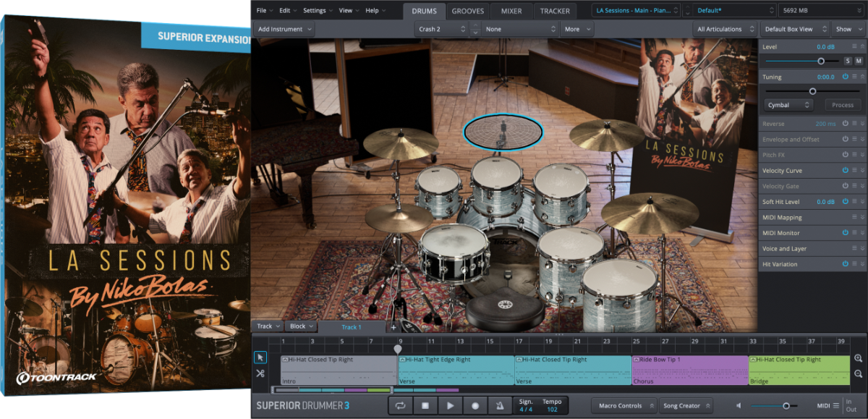Open the MIDI settings menu icon

click(x=836, y=405)
